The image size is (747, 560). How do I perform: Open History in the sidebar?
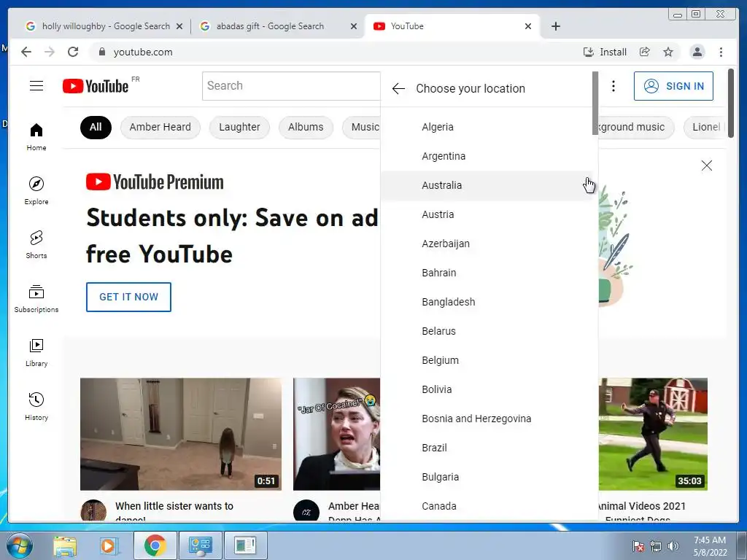tap(36, 406)
